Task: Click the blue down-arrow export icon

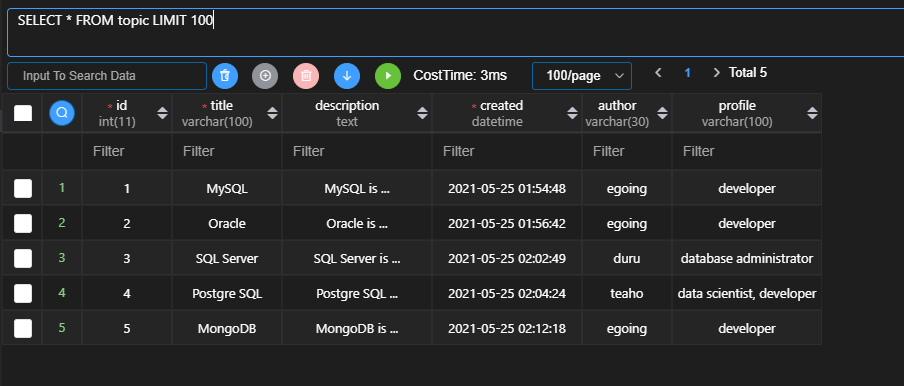Action: pyautogui.click(x=347, y=76)
